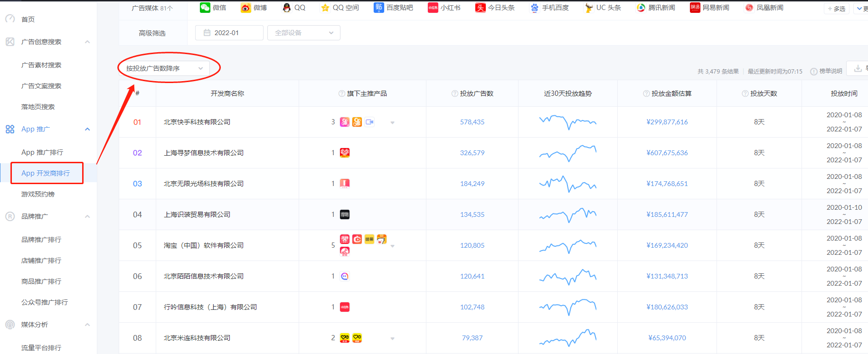Pick the 手机百度 paw icon
The height and width of the screenshot is (354, 868).
[x=535, y=8]
